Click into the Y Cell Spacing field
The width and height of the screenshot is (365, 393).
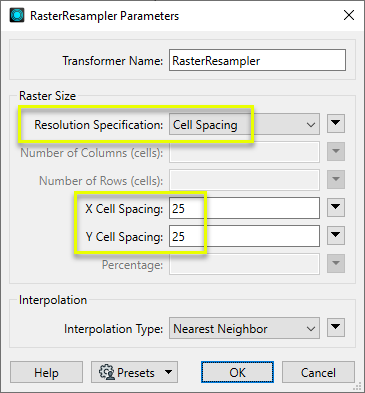point(244,236)
